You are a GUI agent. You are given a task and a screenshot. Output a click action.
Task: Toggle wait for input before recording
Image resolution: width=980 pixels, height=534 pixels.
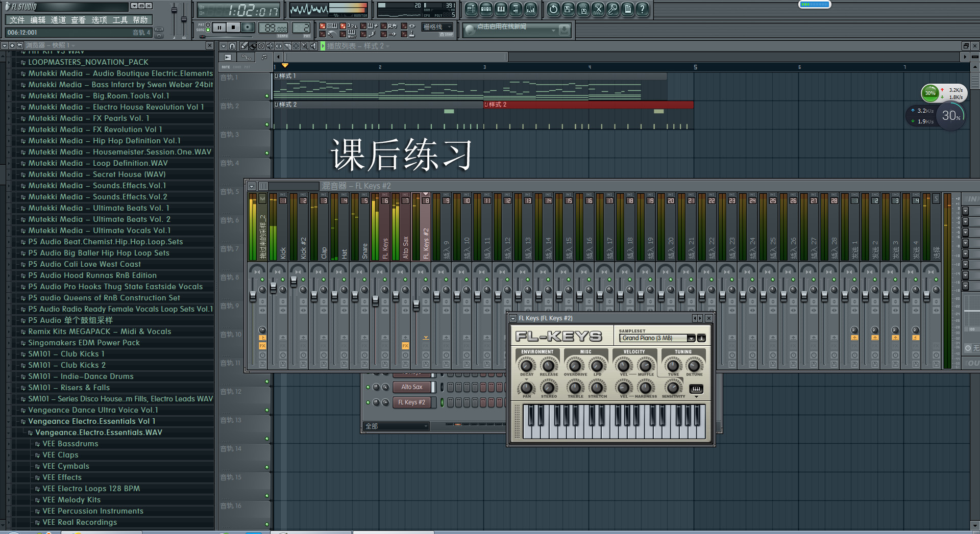point(342,34)
